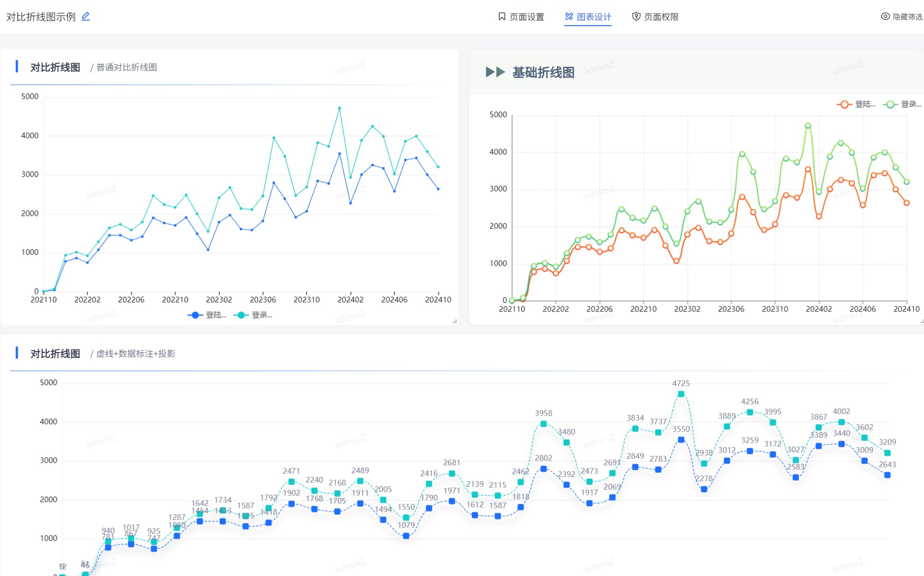Screen dimensions: 924x576
Task: Toggle blue 登陆 legend in first chart
Action: click(207, 315)
